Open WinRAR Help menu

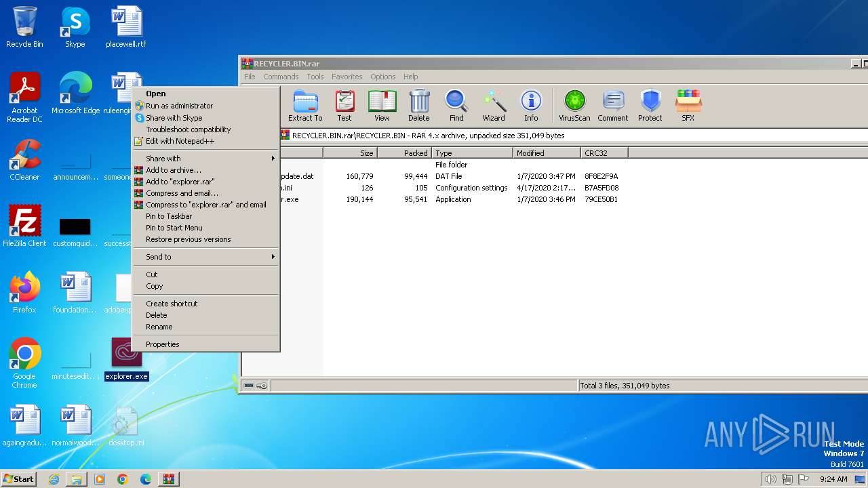point(410,77)
